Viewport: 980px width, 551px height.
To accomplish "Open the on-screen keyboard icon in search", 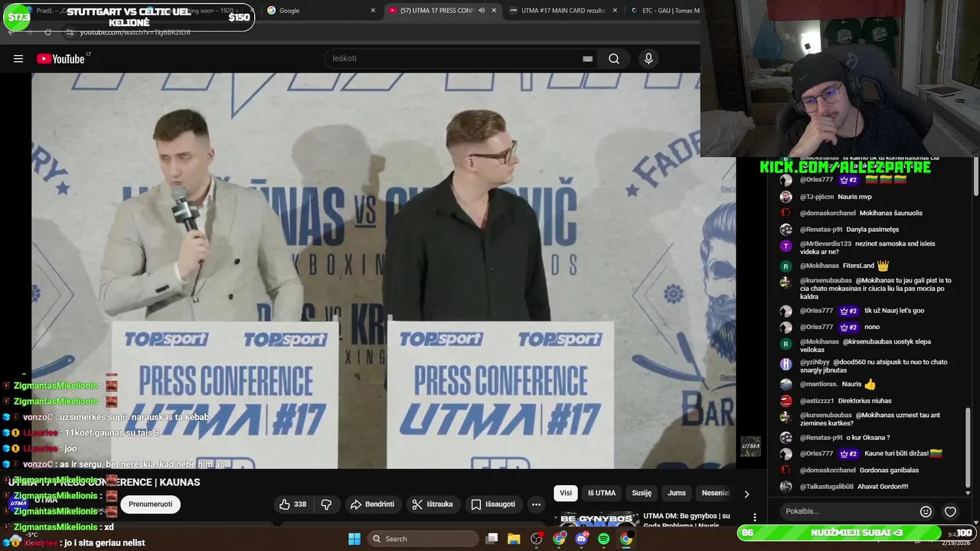I will pos(587,59).
